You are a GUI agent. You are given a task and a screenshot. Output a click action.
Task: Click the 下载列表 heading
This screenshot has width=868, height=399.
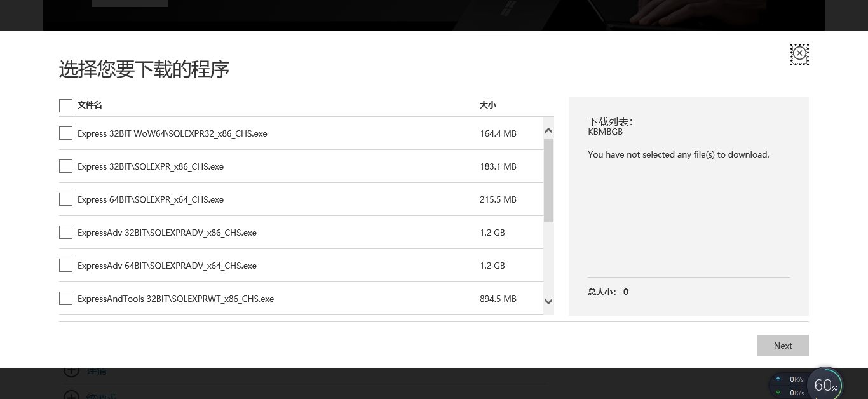click(x=610, y=121)
